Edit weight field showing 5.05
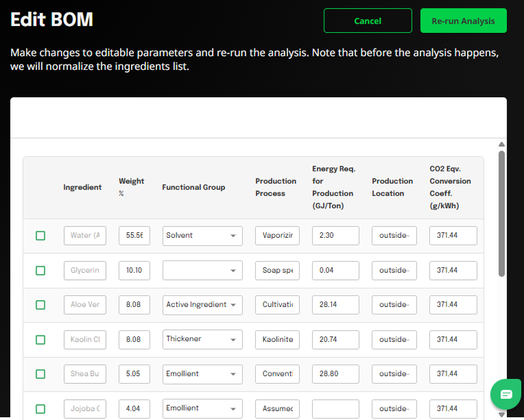Viewport: 524px width, 420px height. pyautogui.click(x=134, y=374)
